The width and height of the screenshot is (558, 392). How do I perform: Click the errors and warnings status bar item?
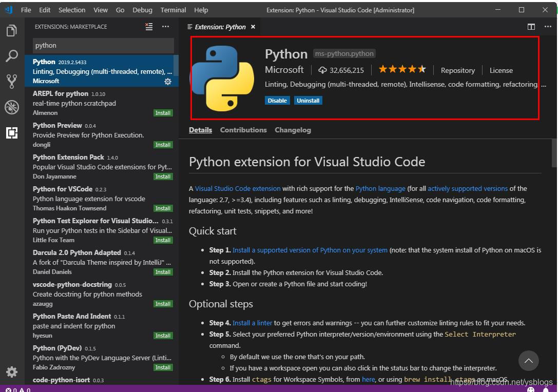[18, 390]
